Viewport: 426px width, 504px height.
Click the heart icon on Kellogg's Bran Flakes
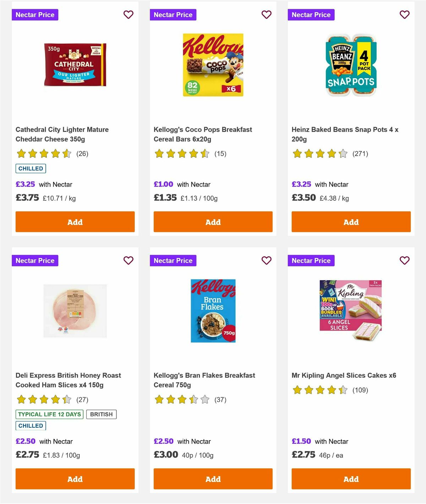point(266,260)
